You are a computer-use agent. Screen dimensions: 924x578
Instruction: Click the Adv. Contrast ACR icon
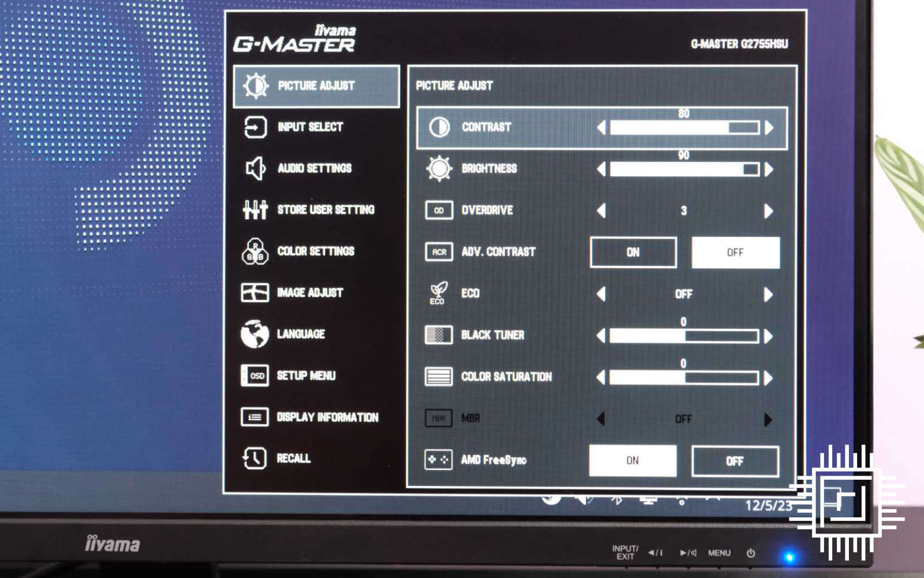pos(439,252)
